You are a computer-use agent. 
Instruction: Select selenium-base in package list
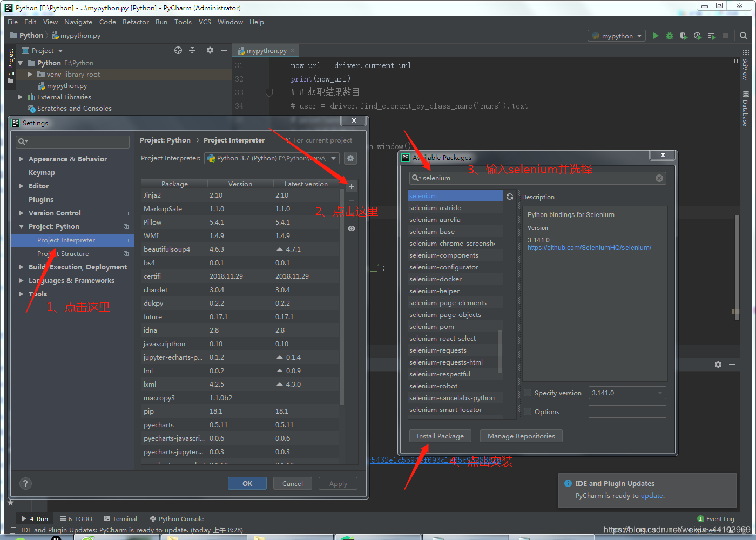coord(455,232)
